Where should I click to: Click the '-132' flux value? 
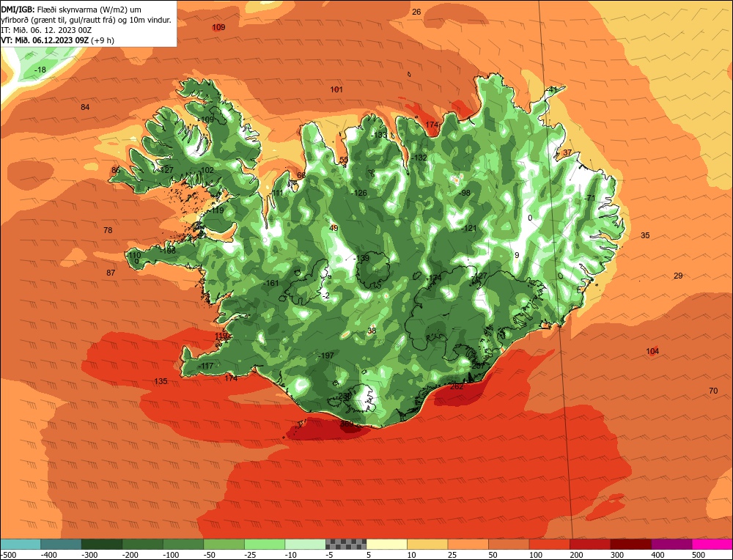click(x=419, y=158)
